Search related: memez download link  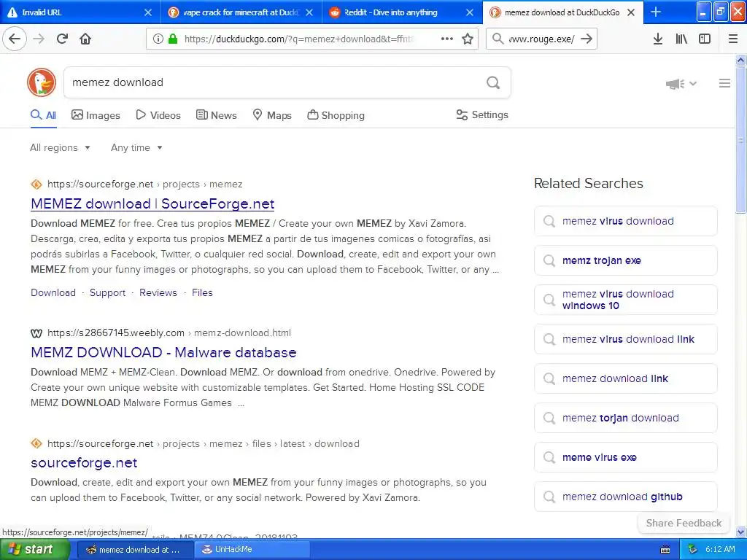click(x=625, y=378)
